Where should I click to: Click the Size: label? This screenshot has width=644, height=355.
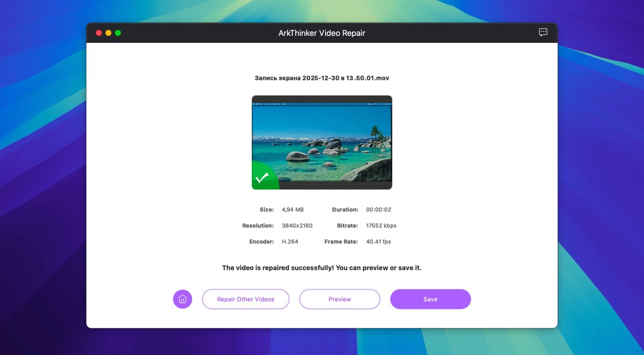tap(267, 210)
